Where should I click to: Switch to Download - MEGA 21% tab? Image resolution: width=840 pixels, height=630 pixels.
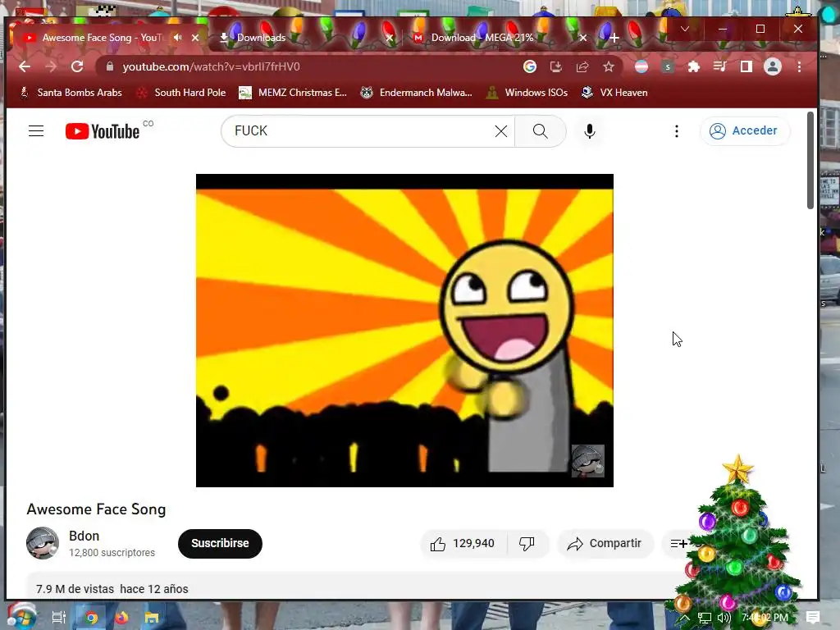(x=482, y=38)
